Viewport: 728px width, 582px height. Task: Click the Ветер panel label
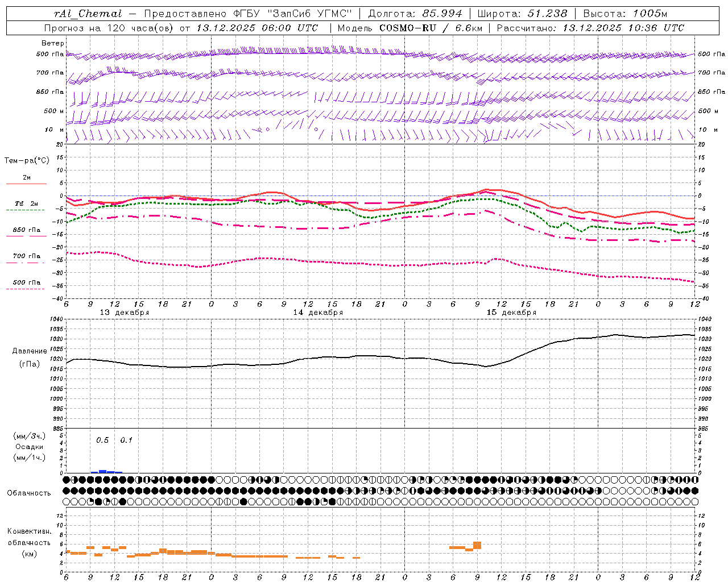(x=52, y=43)
